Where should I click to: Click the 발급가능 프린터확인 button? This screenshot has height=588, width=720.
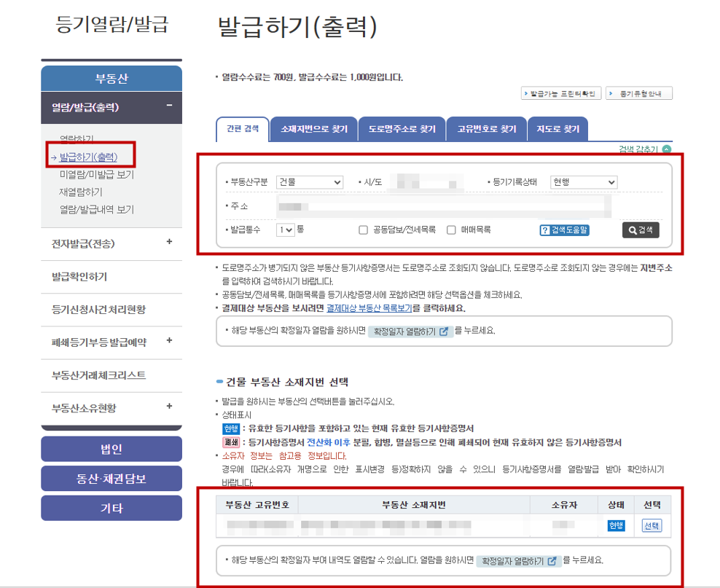pos(561,94)
